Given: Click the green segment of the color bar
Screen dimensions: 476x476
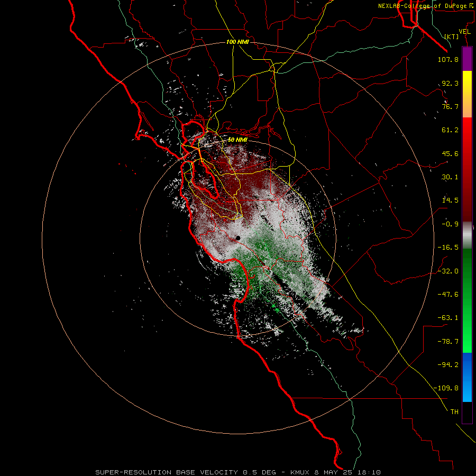Looking at the screenshot, I should (x=467, y=300).
